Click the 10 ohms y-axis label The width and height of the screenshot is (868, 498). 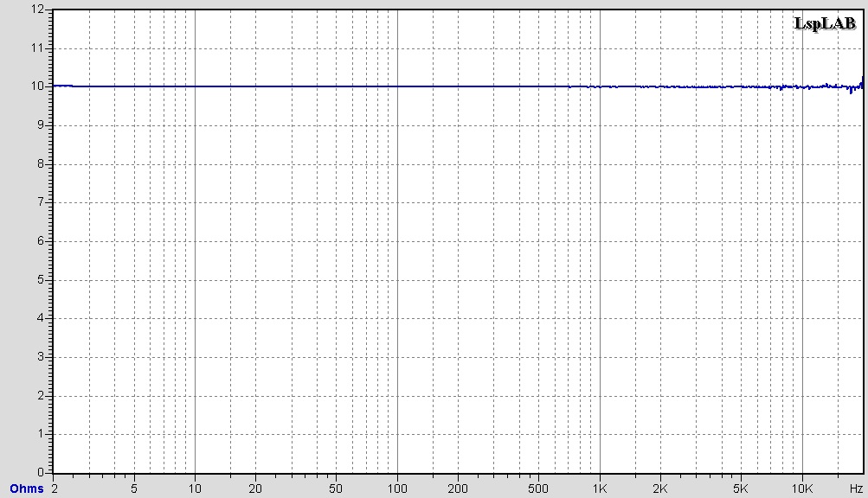[37, 86]
